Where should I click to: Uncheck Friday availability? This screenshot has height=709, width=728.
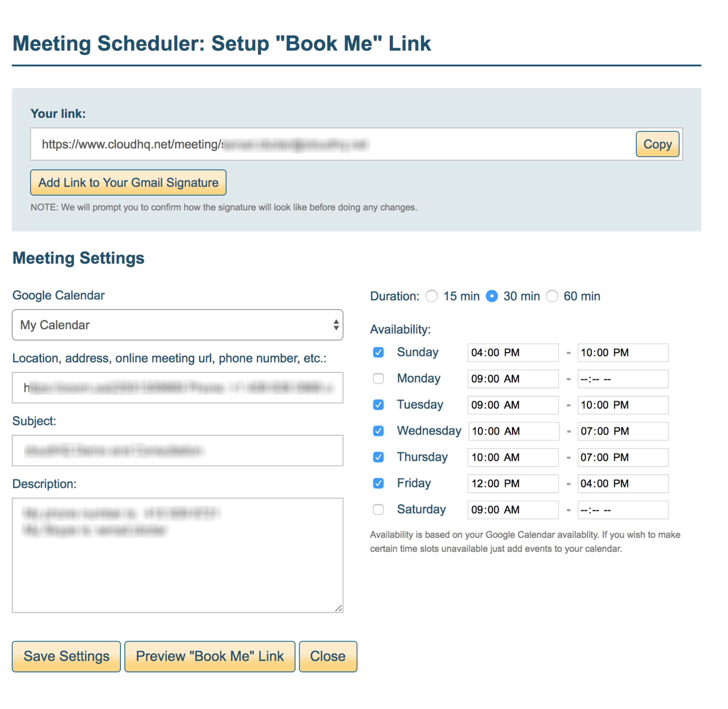click(378, 484)
